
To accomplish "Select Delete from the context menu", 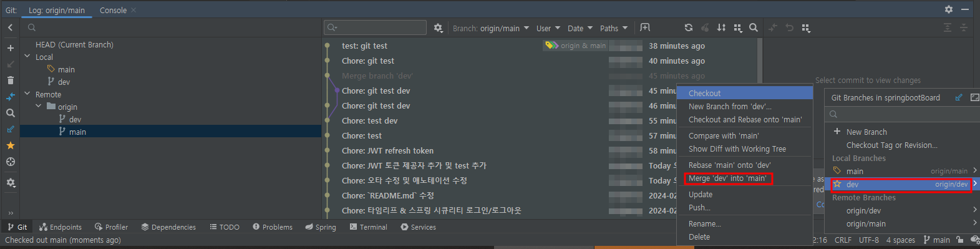I will 745,237.
